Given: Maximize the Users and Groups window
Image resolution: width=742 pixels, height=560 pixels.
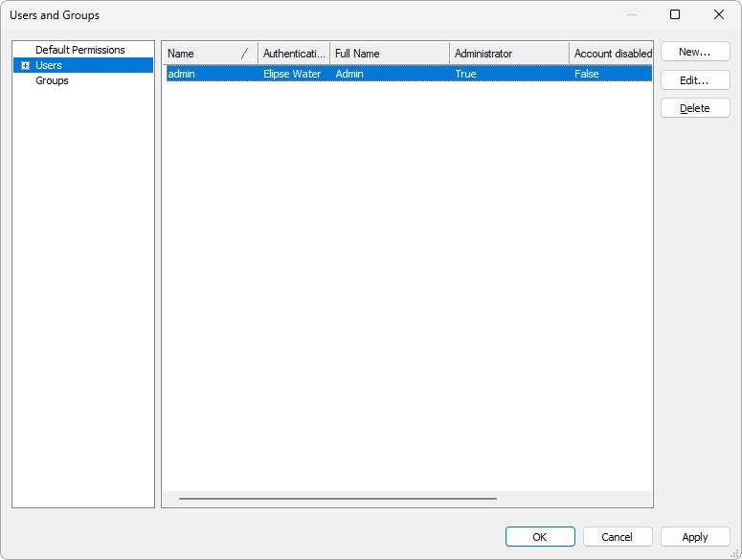Looking at the screenshot, I should pyautogui.click(x=675, y=15).
